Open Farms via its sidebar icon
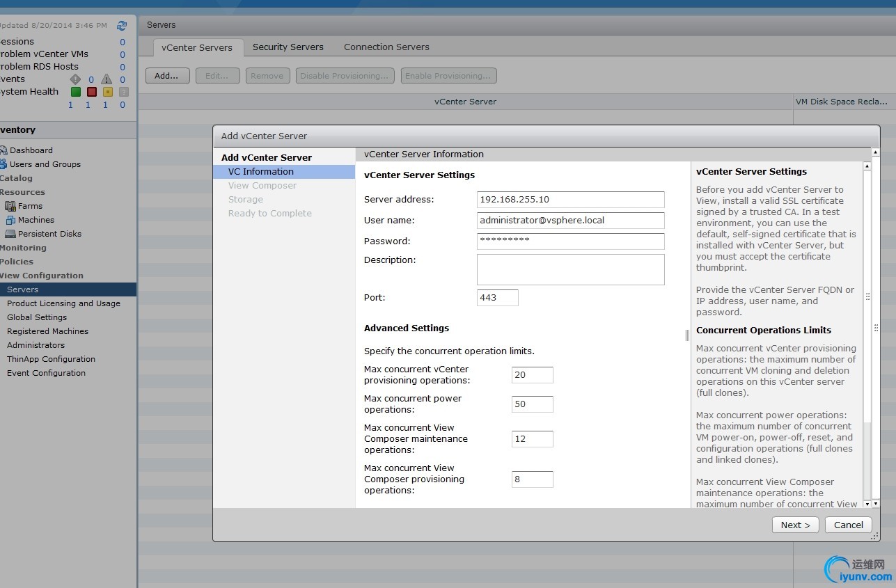This screenshot has width=896, height=588. pyautogui.click(x=10, y=206)
